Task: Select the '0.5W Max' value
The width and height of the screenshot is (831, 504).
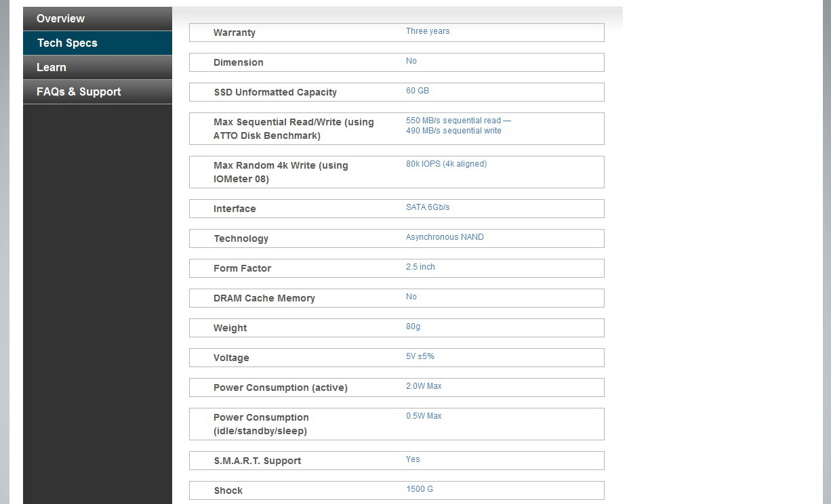Action: coord(424,416)
